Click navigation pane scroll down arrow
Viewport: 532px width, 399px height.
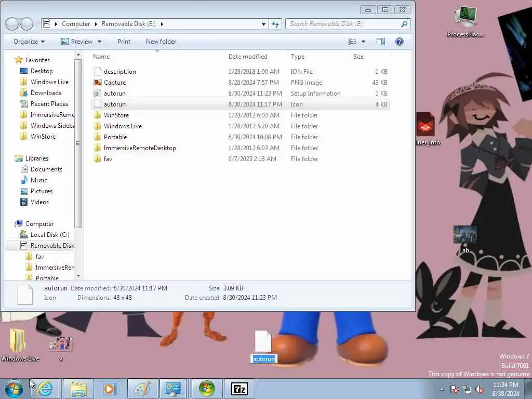[78, 276]
